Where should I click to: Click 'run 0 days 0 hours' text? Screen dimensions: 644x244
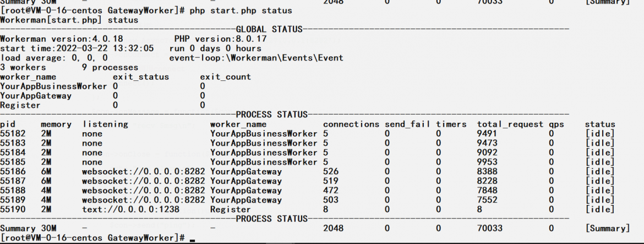(x=215, y=48)
